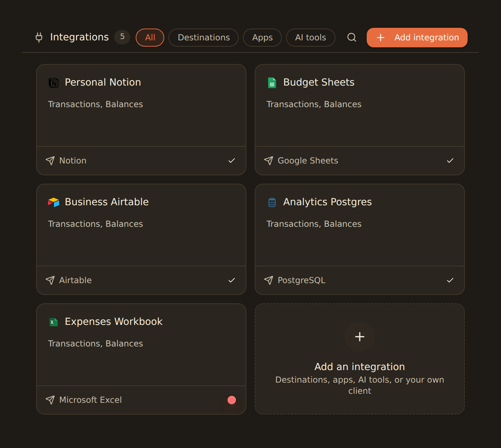Click the Google Sheets icon on Budget Sheets
The width and height of the screenshot is (501, 448).
pyautogui.click(x=272, y=83)
